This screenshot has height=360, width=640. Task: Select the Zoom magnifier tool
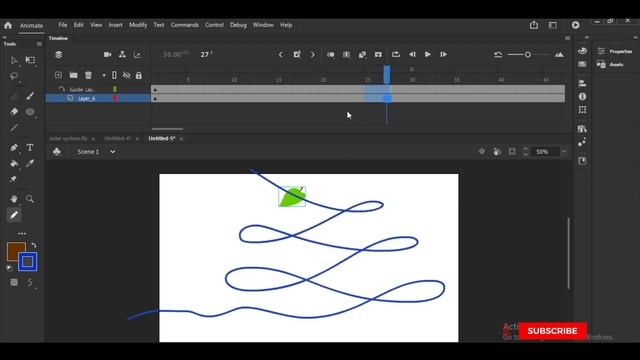(x=30, y=199)
